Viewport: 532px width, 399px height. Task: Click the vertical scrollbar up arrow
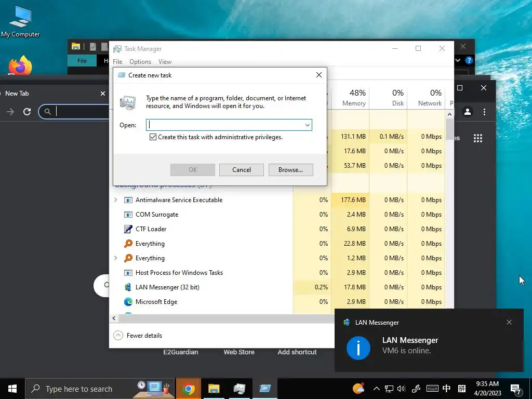click(449, 114)
